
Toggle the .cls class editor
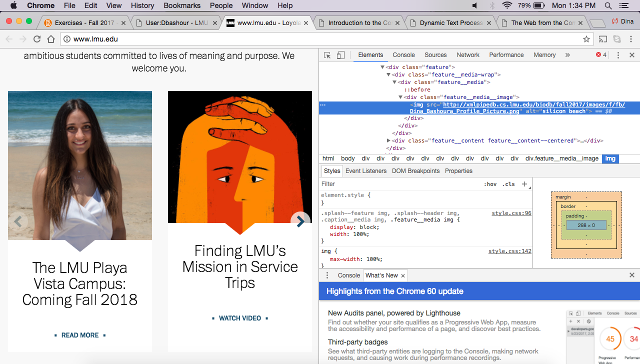pos(508,184)
